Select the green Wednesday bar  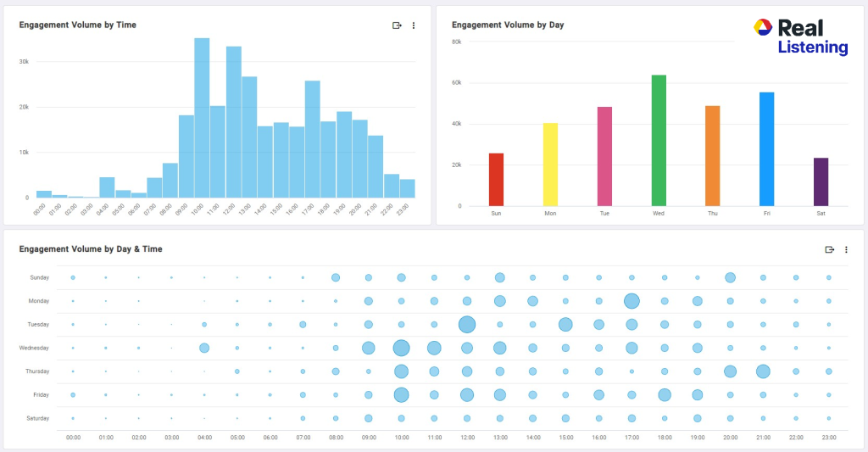659,140
